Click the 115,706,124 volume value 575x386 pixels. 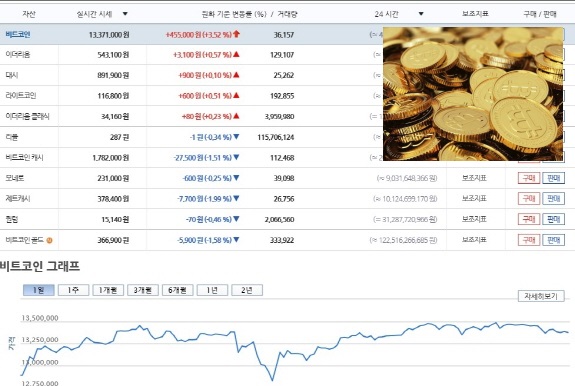pos(276,137)
